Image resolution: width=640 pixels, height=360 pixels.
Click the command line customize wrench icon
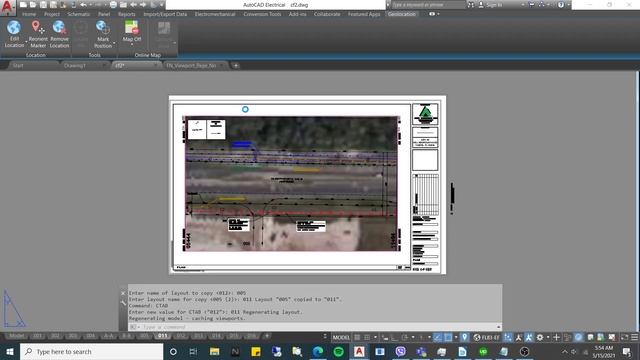click(123, 302)
